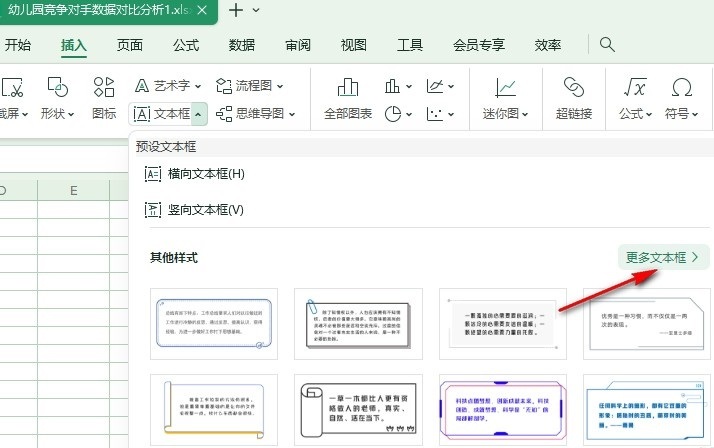Expand the pie chart dropdown arrow

(x=408, y=114)
